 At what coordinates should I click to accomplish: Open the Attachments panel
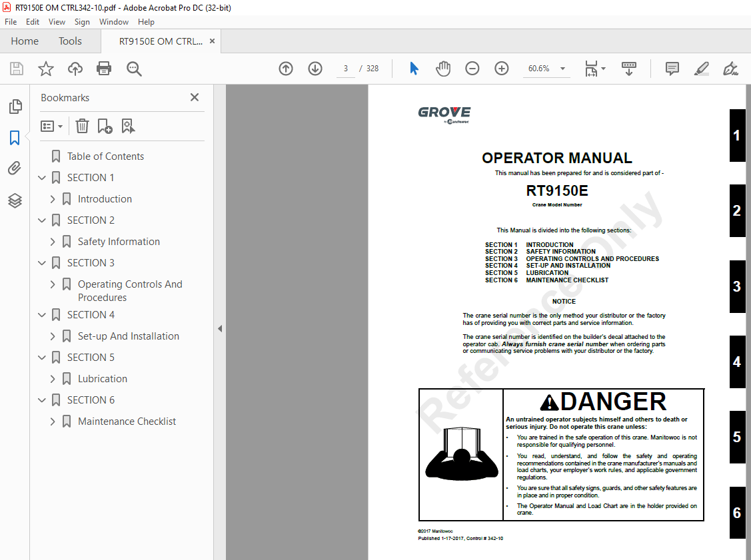click(x=15, y=168)
